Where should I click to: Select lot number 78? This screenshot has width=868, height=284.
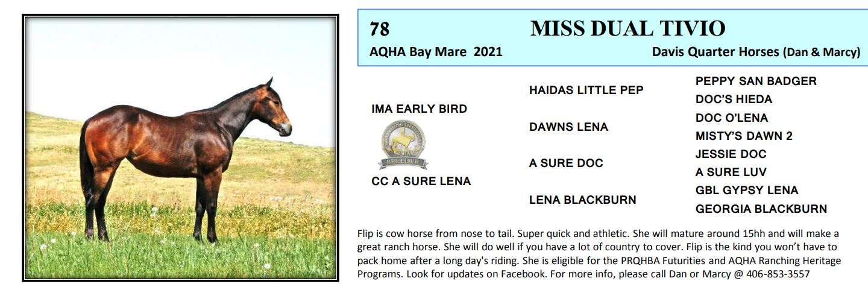pos(380,29)
